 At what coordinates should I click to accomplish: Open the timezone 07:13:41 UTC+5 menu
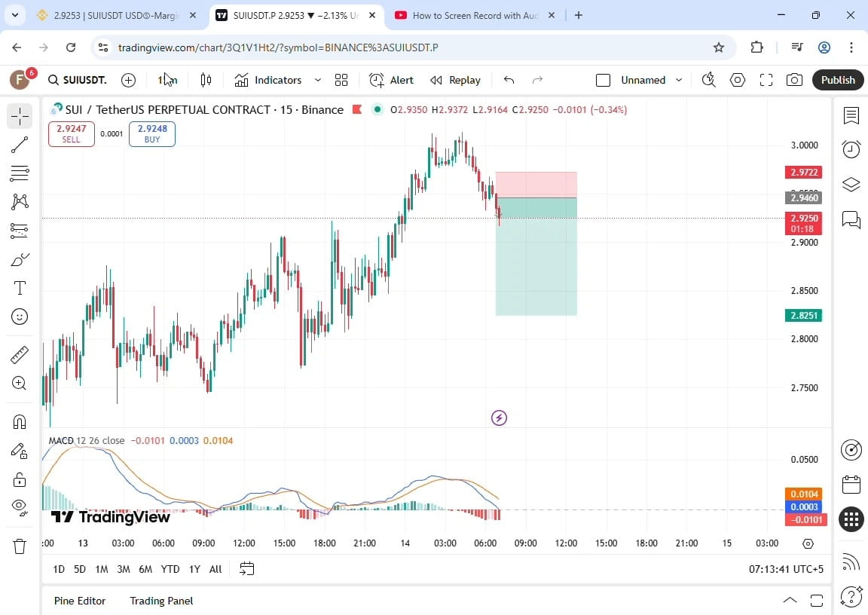(x=786, y=569)
